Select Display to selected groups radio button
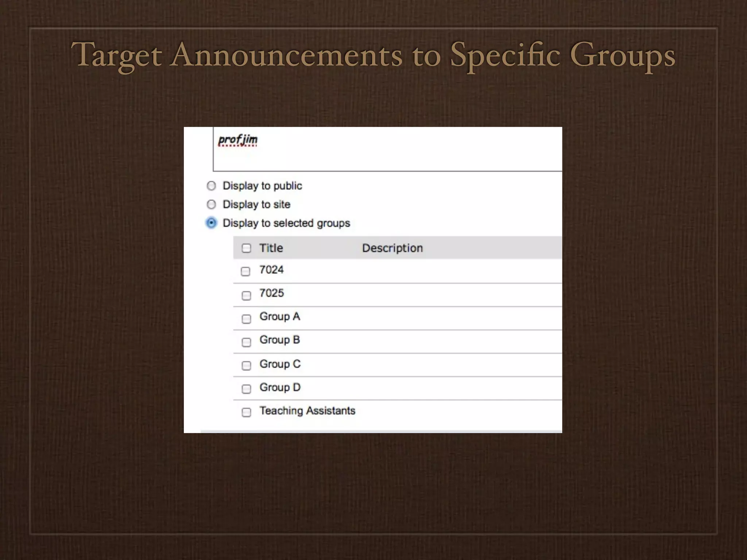Viewport: 747px width, 560px height. (x=211, y=223)
